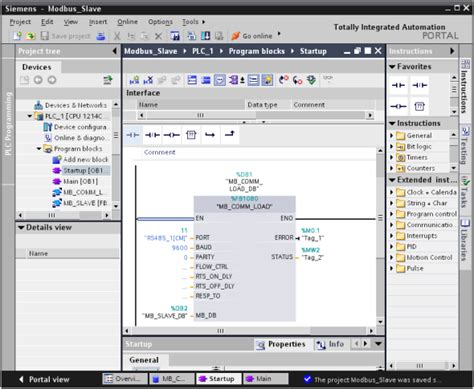Click the Delete network icon in editor toolbar
Screen dimensions: 474x389
[148, 80]
